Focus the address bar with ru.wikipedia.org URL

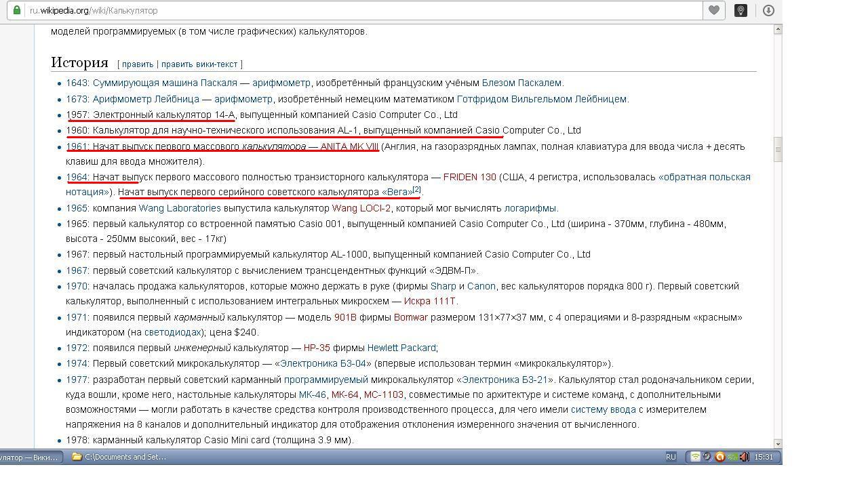[x=363, y=10]
